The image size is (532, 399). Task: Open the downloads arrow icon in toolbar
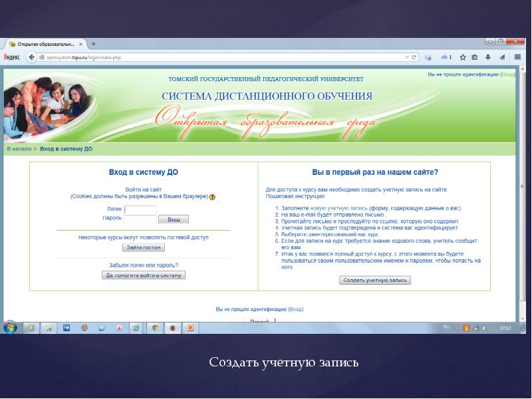pos(488,57)
